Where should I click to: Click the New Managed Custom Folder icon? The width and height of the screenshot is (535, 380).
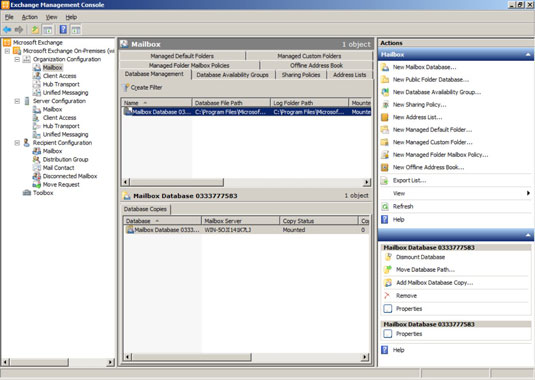click(x=385, y=142)
